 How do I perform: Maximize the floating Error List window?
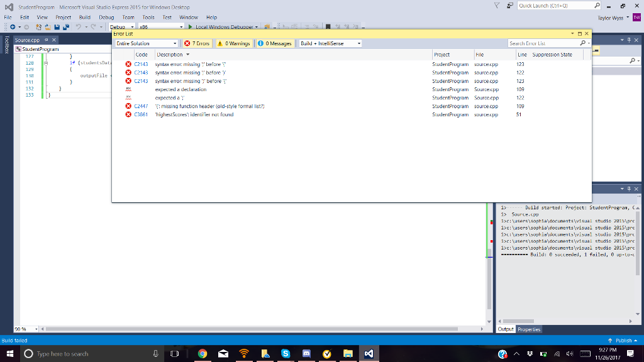tap(579, 34)
